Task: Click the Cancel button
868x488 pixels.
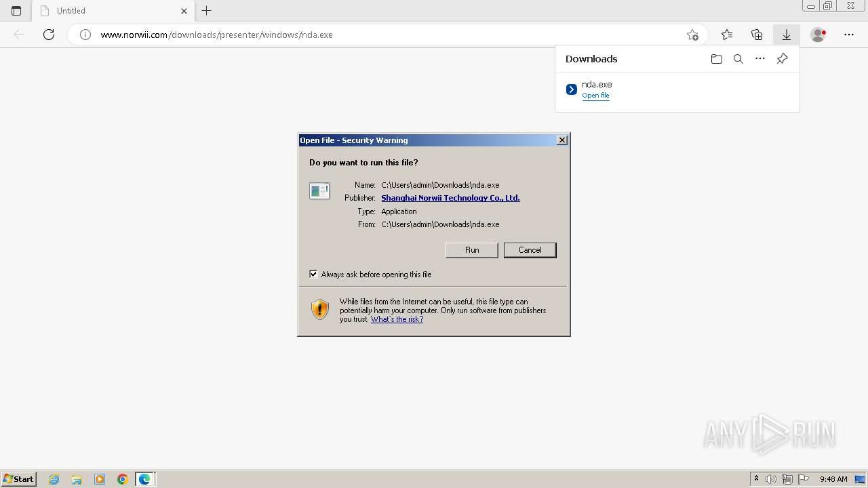Action: click(530, 250)
